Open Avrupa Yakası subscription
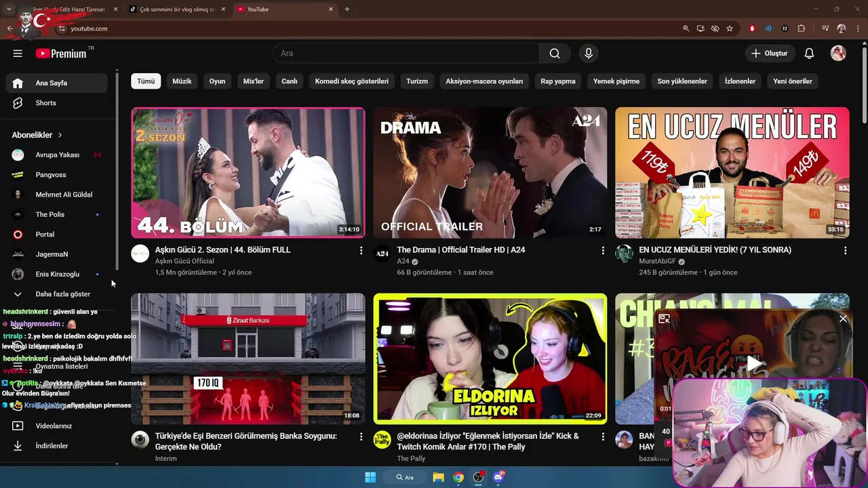Screen dimensions: 868x488 [x=57, y=155]
